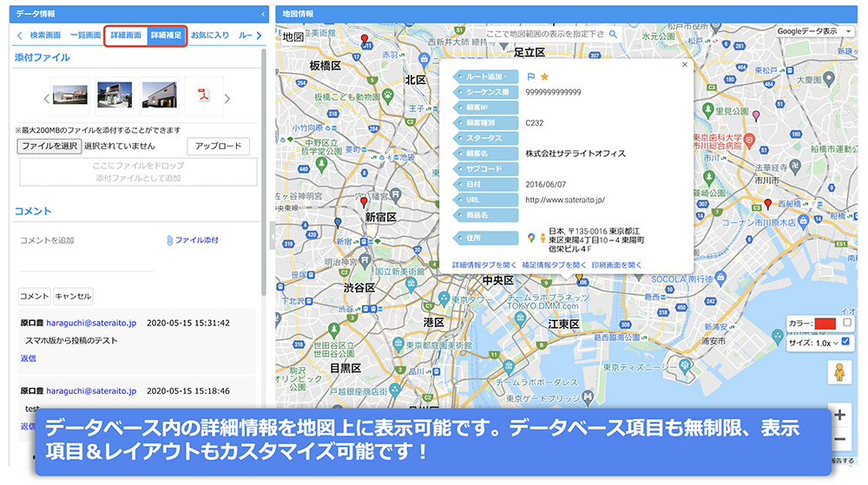Open the 検索画面 tab
The height and width of the screenshot is (485, 868).
click(x=45, y=36)
